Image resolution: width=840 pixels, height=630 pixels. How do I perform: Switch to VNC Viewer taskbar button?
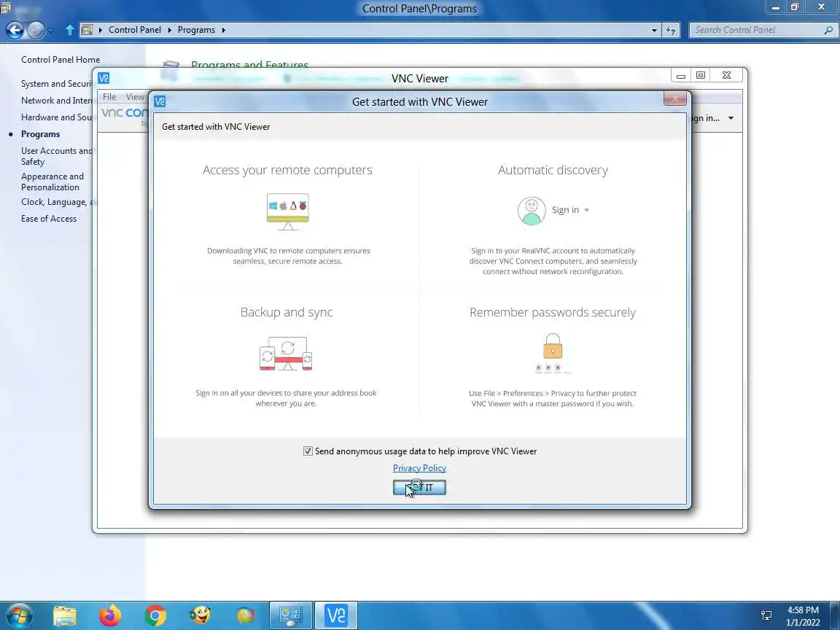click(336, 615)
